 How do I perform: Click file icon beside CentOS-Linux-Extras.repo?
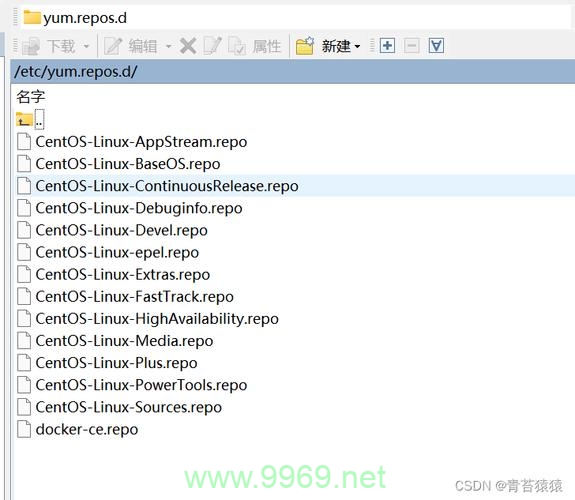click(24, 274)
